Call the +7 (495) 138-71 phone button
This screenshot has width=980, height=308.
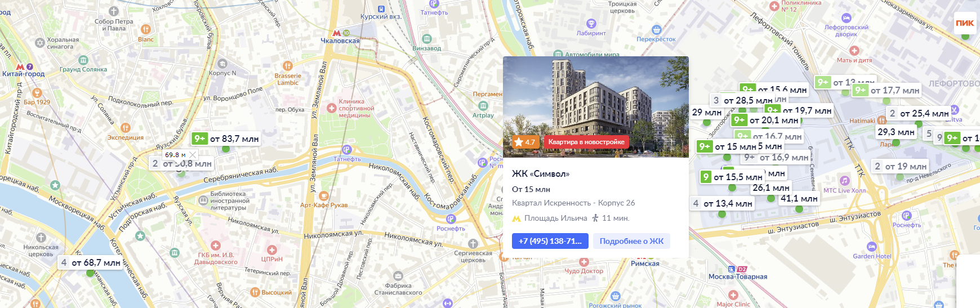click(550, 241)
